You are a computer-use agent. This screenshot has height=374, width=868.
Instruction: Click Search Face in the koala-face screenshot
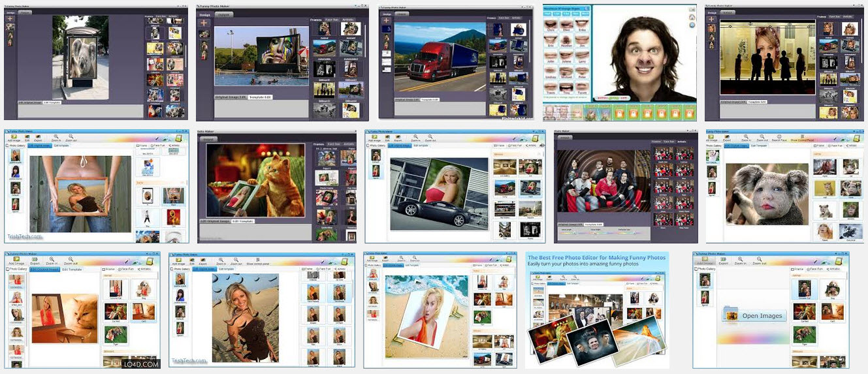click(x=779, y=138)
